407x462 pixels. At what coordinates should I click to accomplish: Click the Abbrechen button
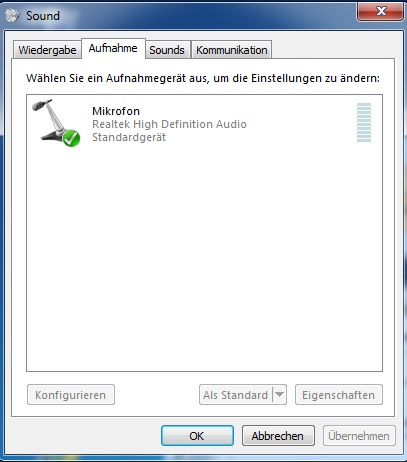pos(278,436)
